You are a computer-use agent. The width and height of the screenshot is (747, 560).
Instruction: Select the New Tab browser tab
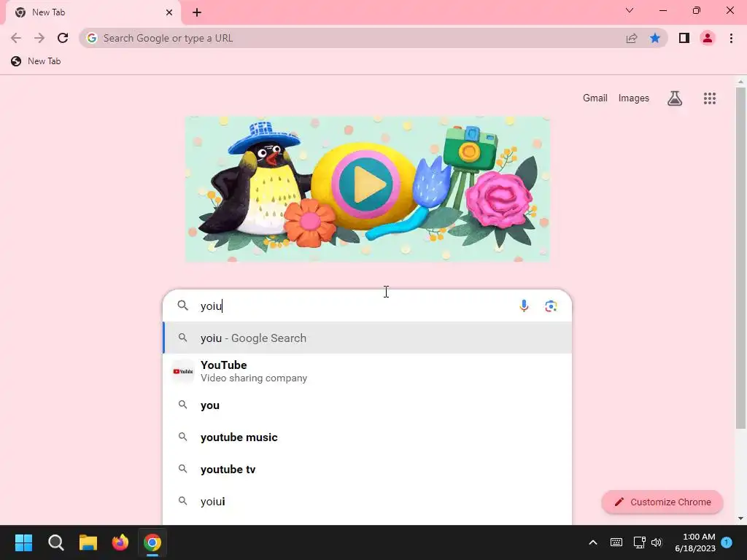point(93,12)
